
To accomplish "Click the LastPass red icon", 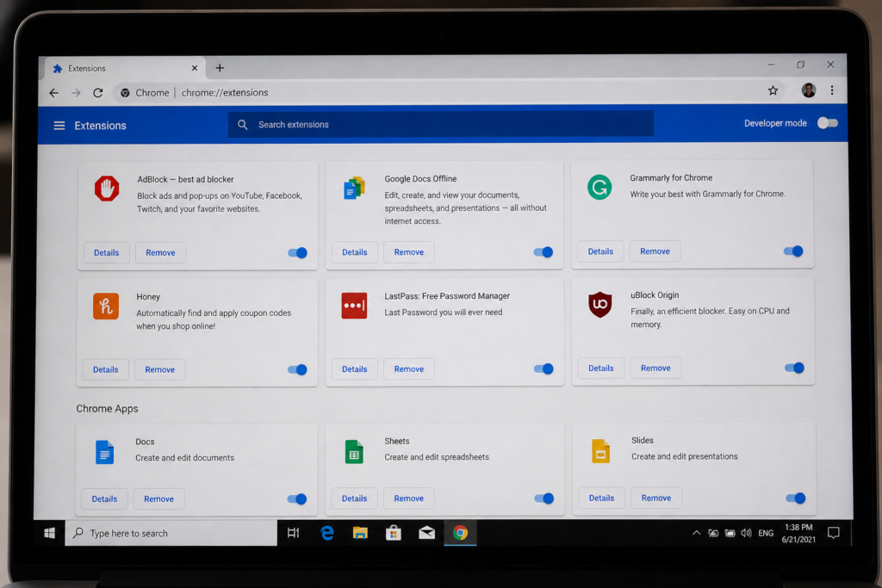I will [x=354, y=306].
